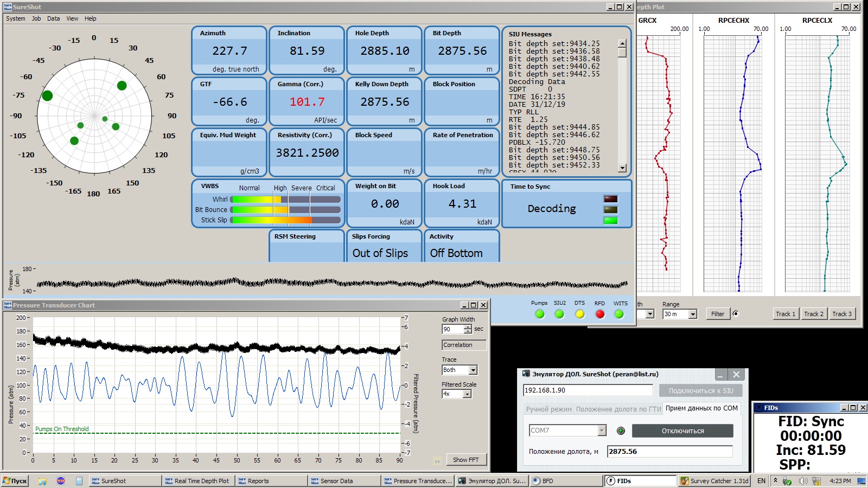
Task: Open the folder quick-launch icon in taskbar
Action: pos(42,481)
